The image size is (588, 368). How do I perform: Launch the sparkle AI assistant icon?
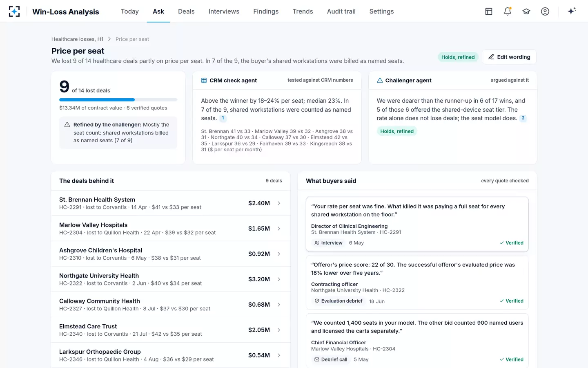pyautogui.click(x=572, y=11)
